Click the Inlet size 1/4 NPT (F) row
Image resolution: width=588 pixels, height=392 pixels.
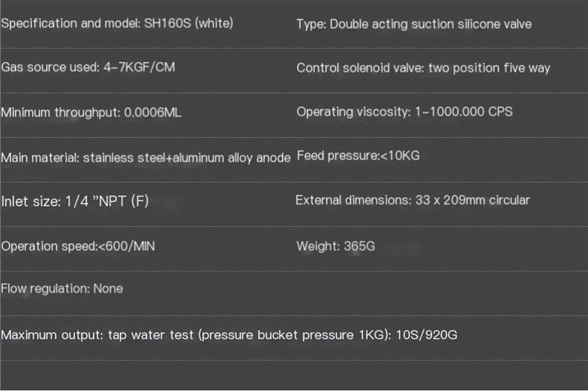75,202
